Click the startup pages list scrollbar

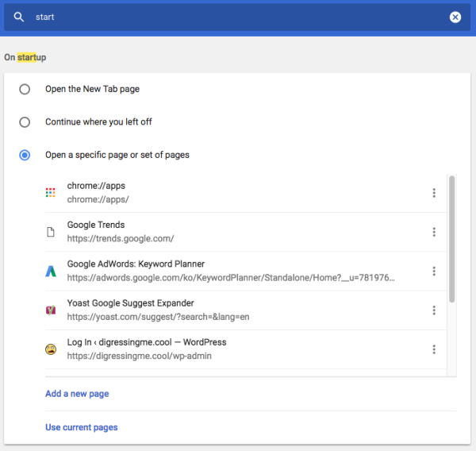point(451,239)
